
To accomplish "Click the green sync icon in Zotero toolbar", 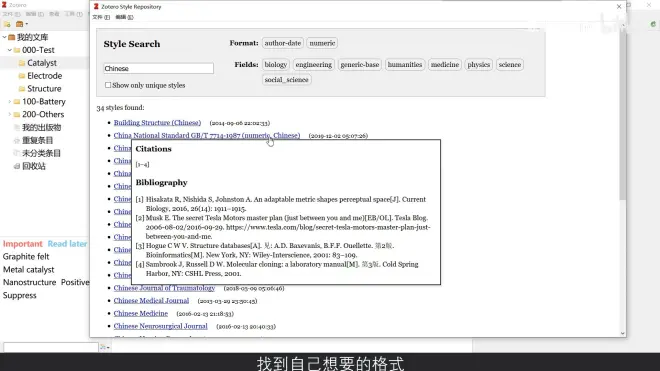I will (x=653, y=24).
